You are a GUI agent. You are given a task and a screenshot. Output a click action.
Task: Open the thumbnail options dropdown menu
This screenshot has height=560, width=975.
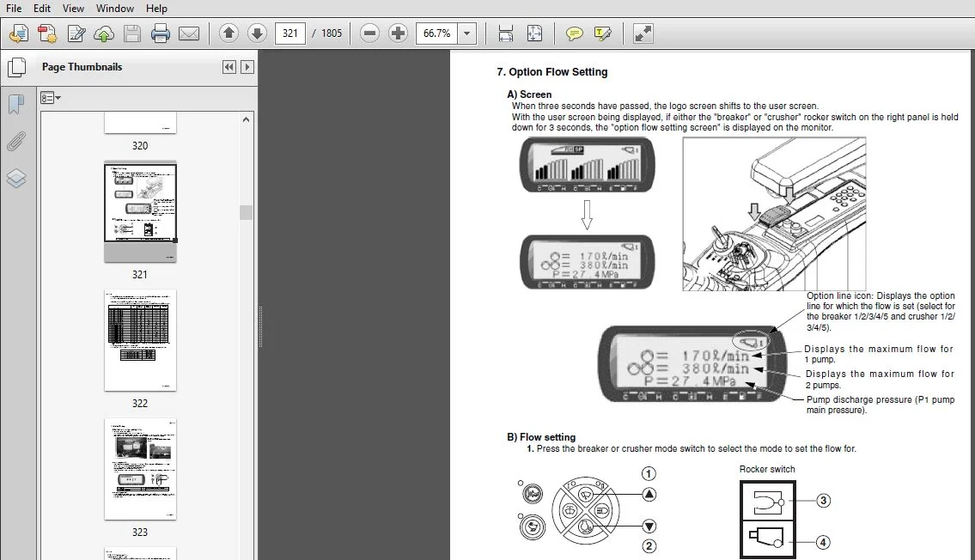(51, 98)
